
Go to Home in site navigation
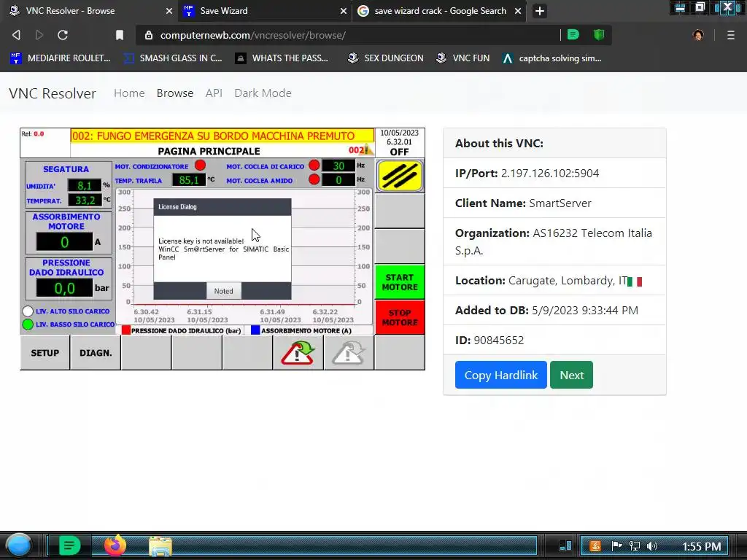tap(129, 93)
